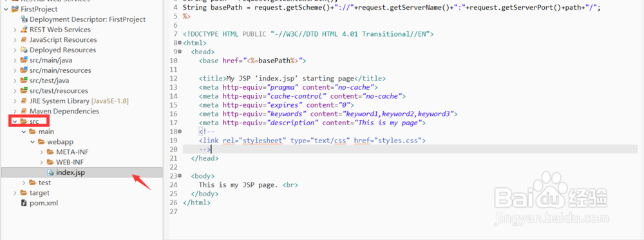Click the JRE System Library icon
This screenshot has width=644, height=240.
pyautogui.click(x=24, y=101)
